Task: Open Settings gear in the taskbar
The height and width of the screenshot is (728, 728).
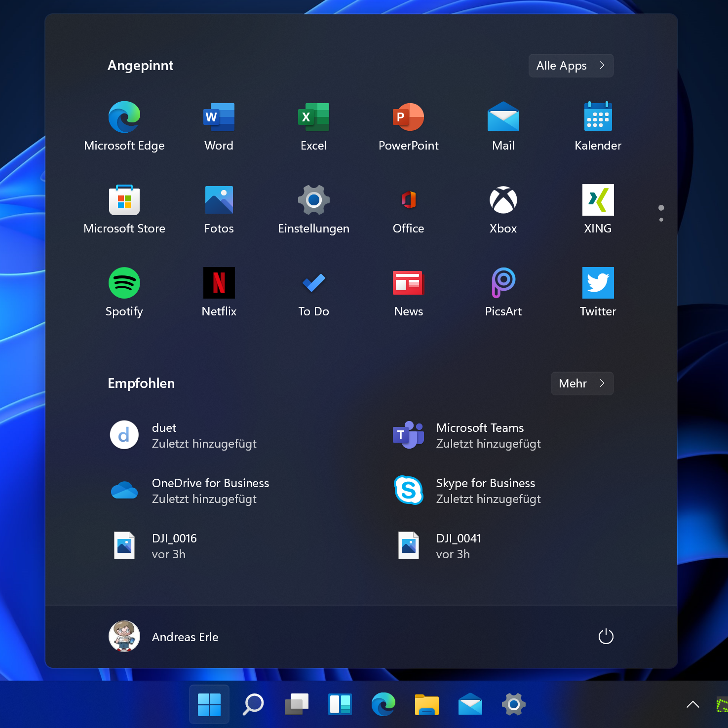Action: (513, 705)
